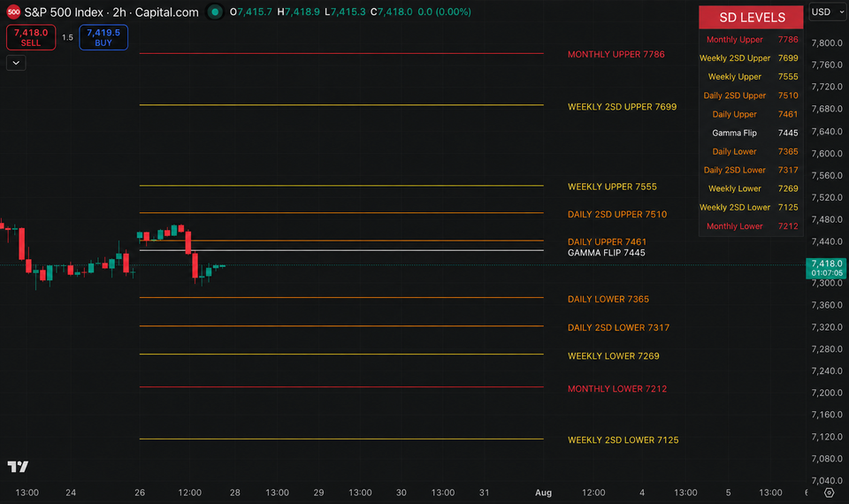Click the Daily Upper 7461 table row

click(x=752, y=114)
